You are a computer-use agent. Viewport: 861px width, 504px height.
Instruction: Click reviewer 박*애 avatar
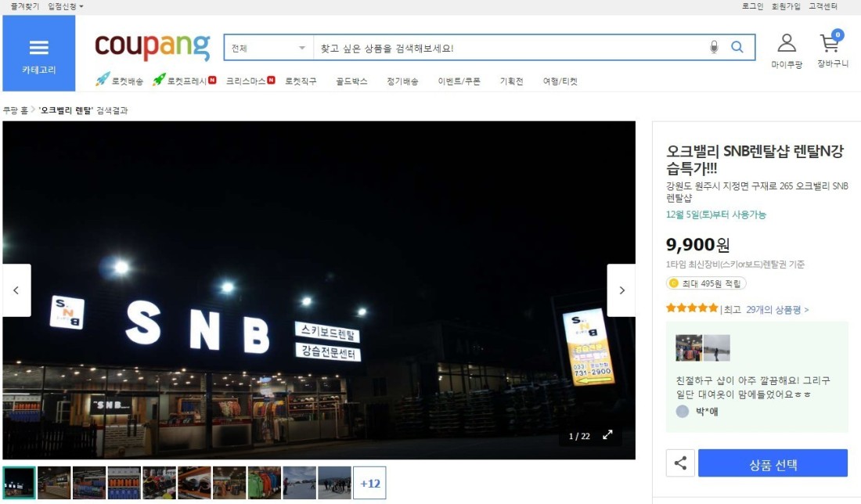(x=682, y=411)
